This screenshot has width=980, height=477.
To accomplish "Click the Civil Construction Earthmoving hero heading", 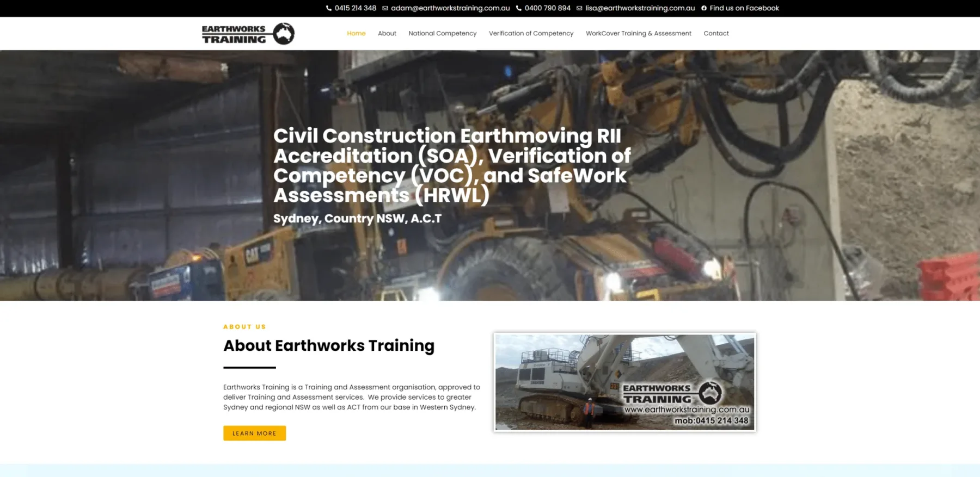I will point(452,165).
